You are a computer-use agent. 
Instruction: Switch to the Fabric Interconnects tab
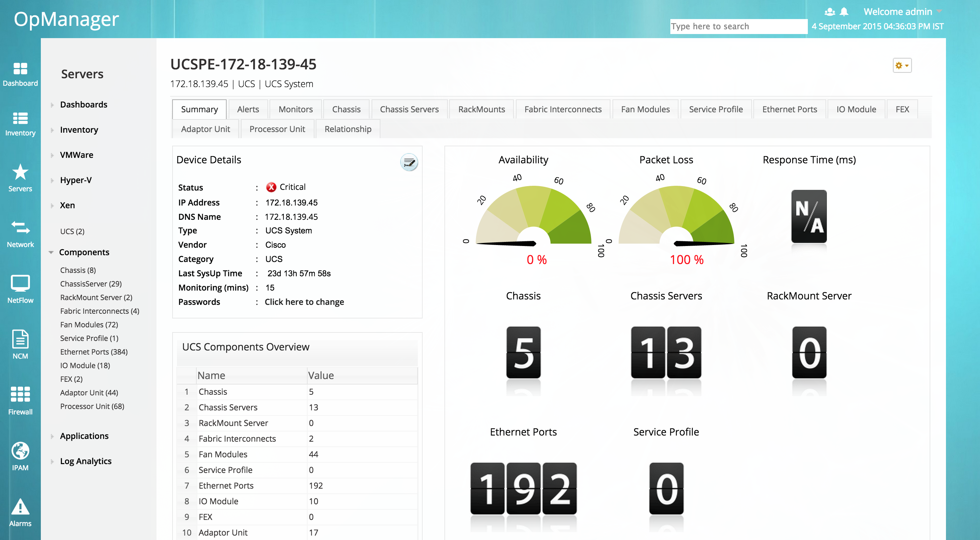coord(562,109)
